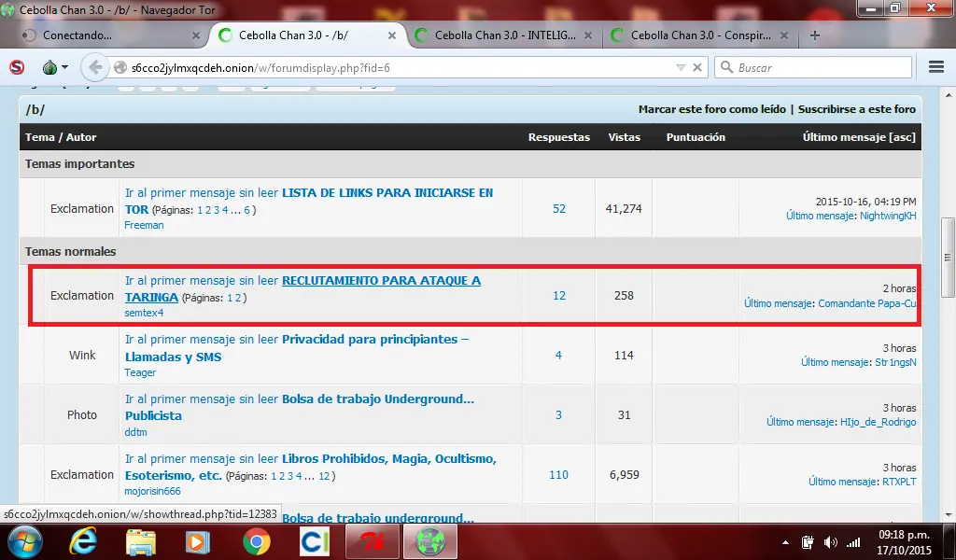This screenshot has height=560, width=956.
Task: Click the address bar URL field
Action: click(402, 67)
